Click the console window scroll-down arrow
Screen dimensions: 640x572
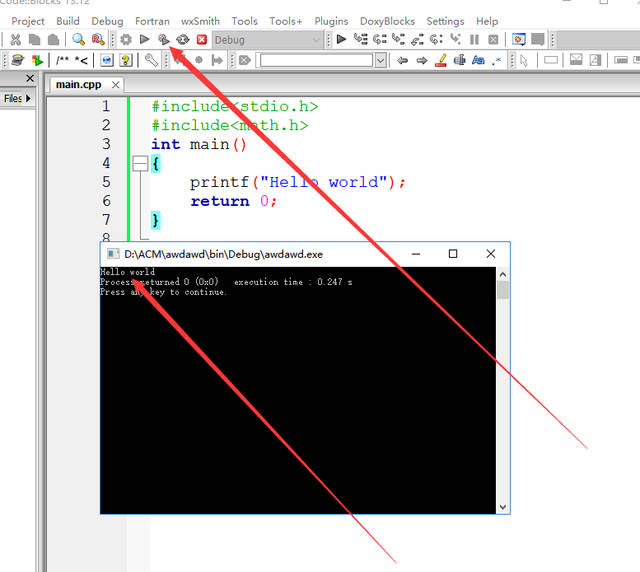[x=503, y=507]
